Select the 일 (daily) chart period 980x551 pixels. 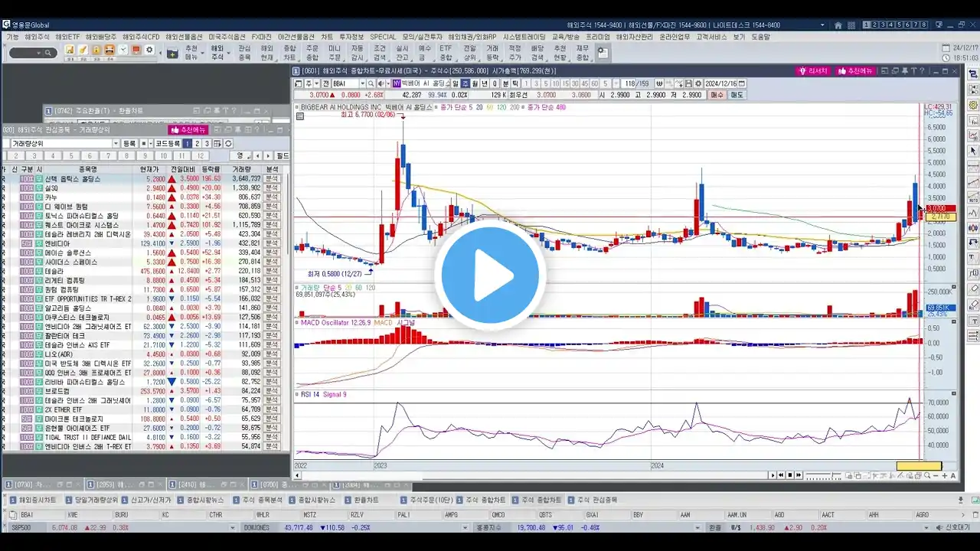(x=455, y=83)
